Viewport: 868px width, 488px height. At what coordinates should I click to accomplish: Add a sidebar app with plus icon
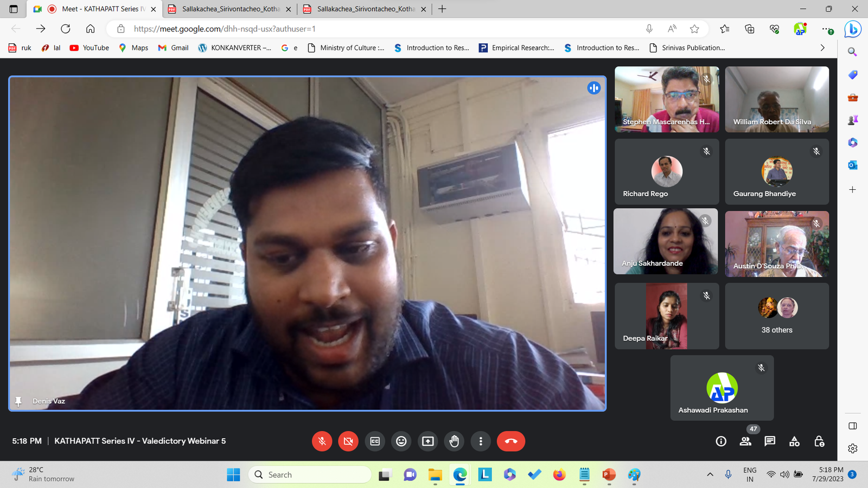coord(853,190)
